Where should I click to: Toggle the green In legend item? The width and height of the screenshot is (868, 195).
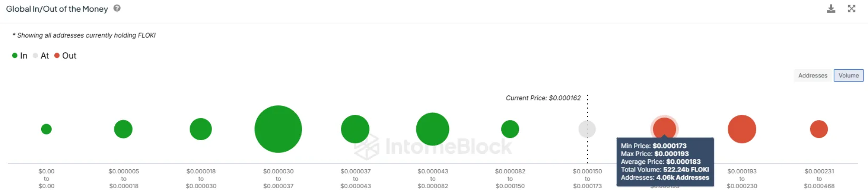point(20,56)
